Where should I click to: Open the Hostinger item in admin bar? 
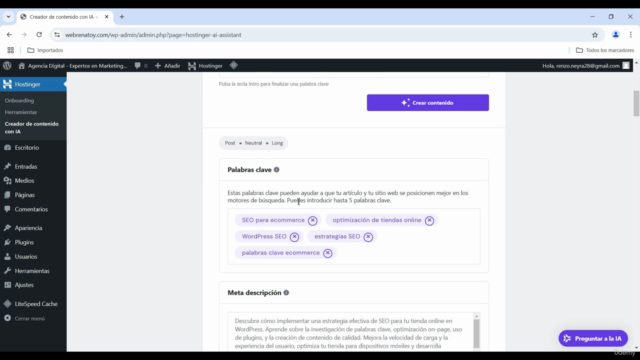205,66
